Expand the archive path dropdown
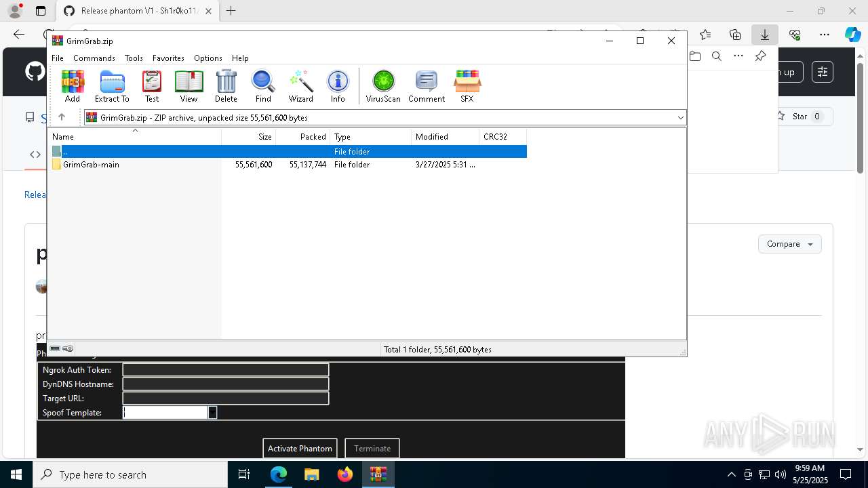Viewport: 868px width, 488px height. click(680, 118)
